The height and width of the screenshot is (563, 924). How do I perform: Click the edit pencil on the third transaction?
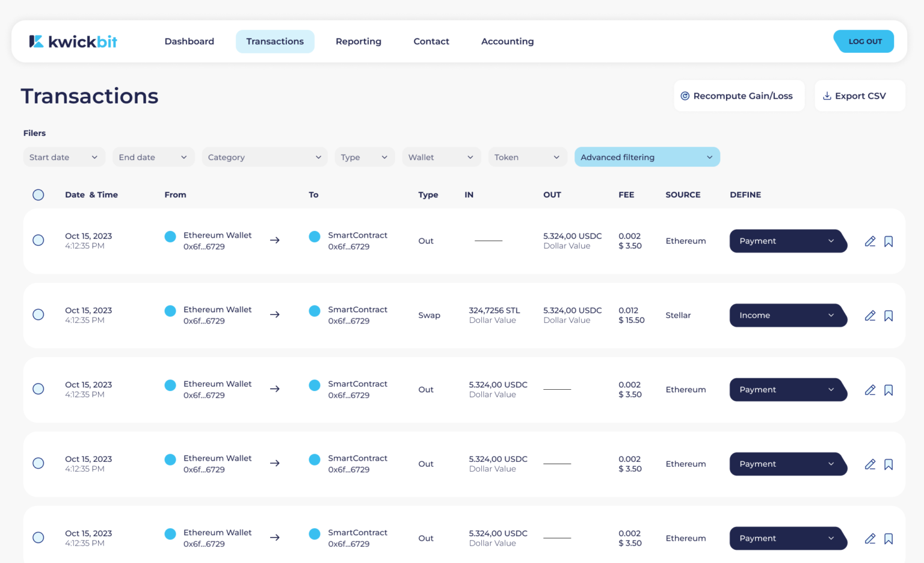pos(870,390)
